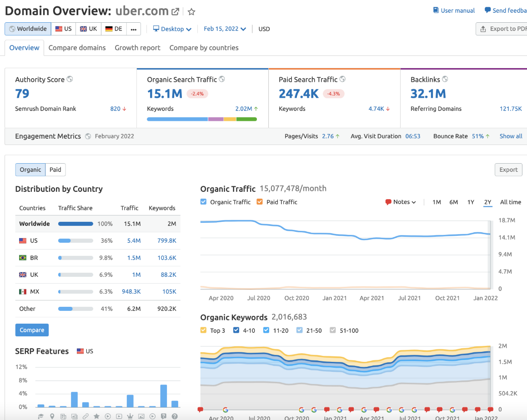Click the news page SERP feature icon
Screen dimensions: 527x420
pyautogui.click(x=63, y=416)
